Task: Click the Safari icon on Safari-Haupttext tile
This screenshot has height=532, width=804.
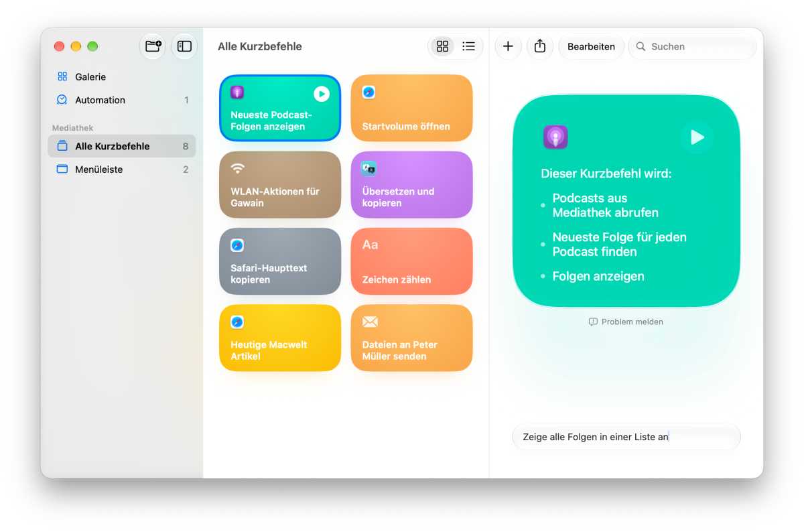Action: 237,245
